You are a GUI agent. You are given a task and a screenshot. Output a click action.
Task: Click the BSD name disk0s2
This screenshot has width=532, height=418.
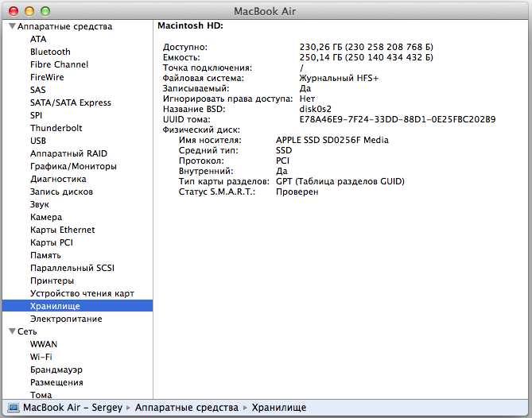(x=315, y=109)
